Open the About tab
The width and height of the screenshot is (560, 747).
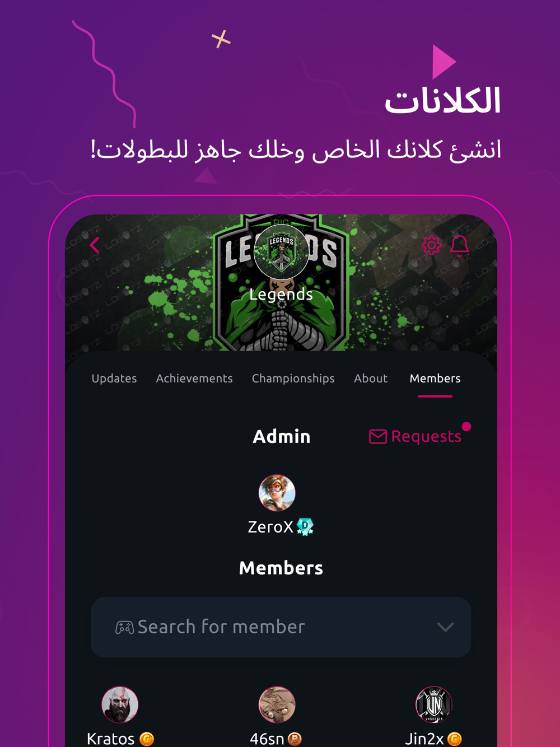[371, 379]
